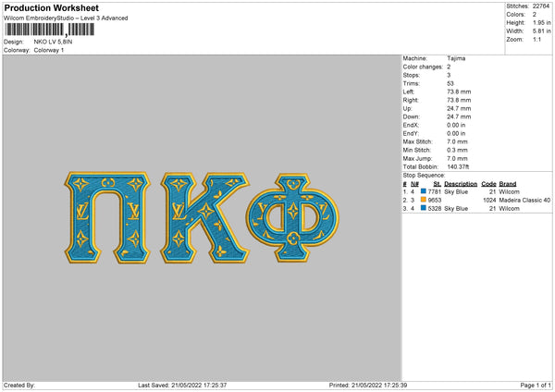This screenshot has height=392, width=555.
Task: Click stitch count '5328' in row 3
Action: (435, 209)
